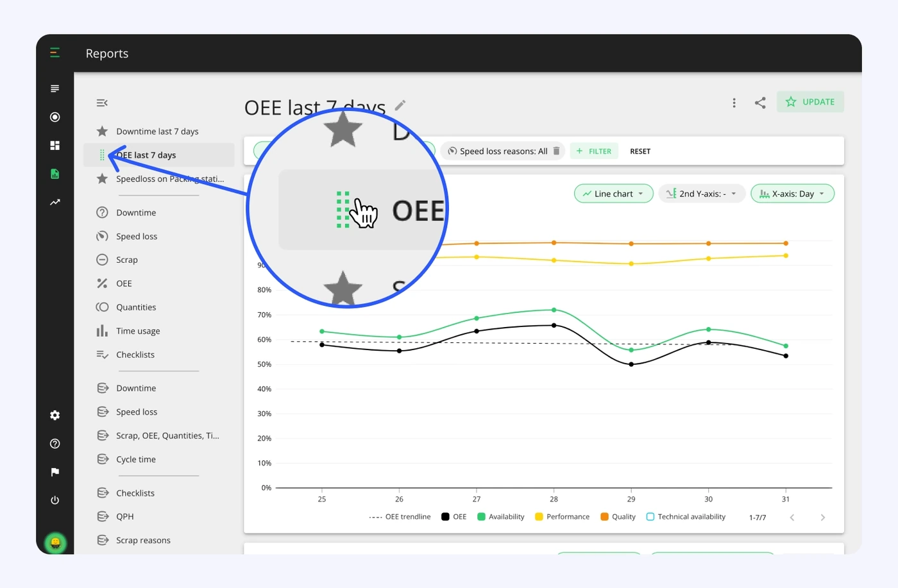This screenshot has height=588, width=898.
Task: Click the power logout icon
Action: (x=55, y=500)
